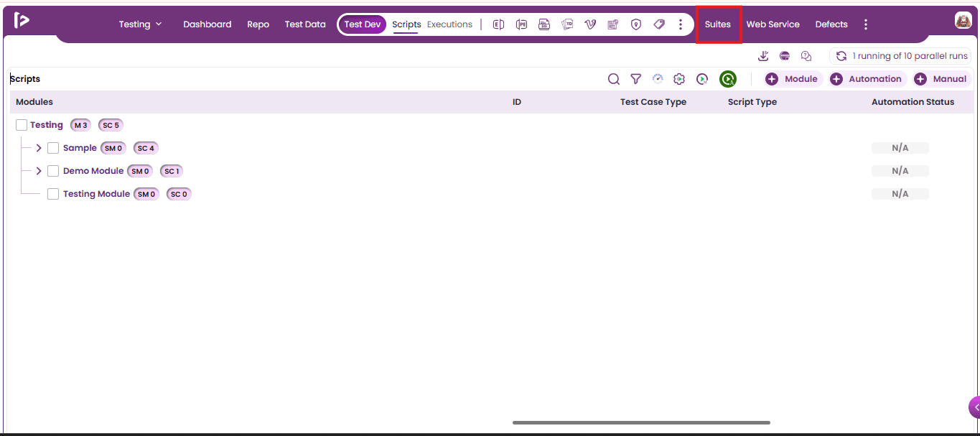Click the plus icon on Automation button
This screenshot has width=980, height=436.
pos(836,79)
